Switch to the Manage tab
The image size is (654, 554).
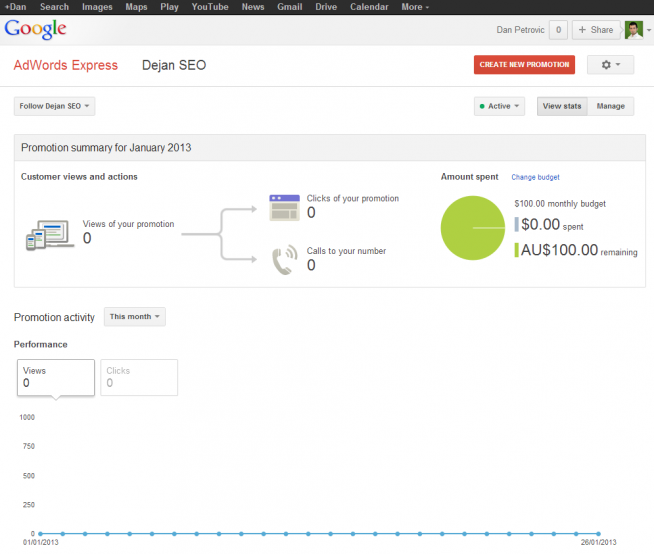point(611,106)
